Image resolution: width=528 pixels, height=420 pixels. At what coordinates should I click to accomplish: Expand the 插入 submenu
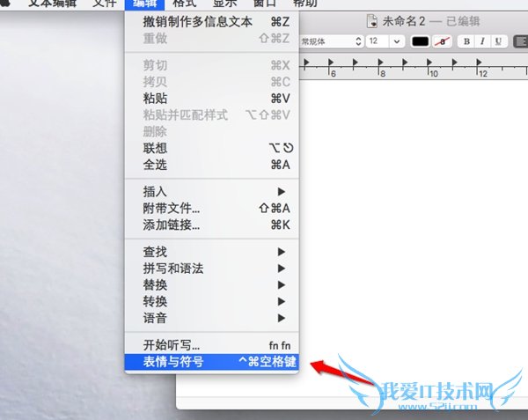(x=212, y=192)
